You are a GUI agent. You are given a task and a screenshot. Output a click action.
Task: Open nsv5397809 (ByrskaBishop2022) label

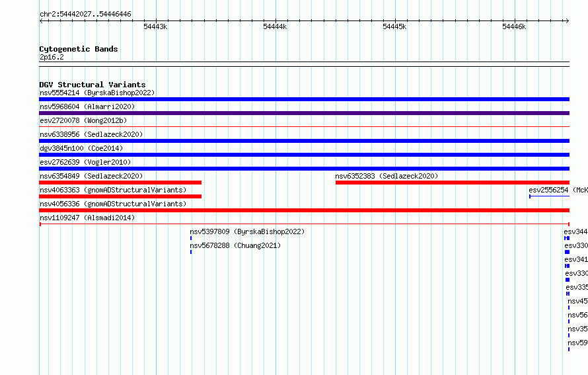tap(247, 231)
